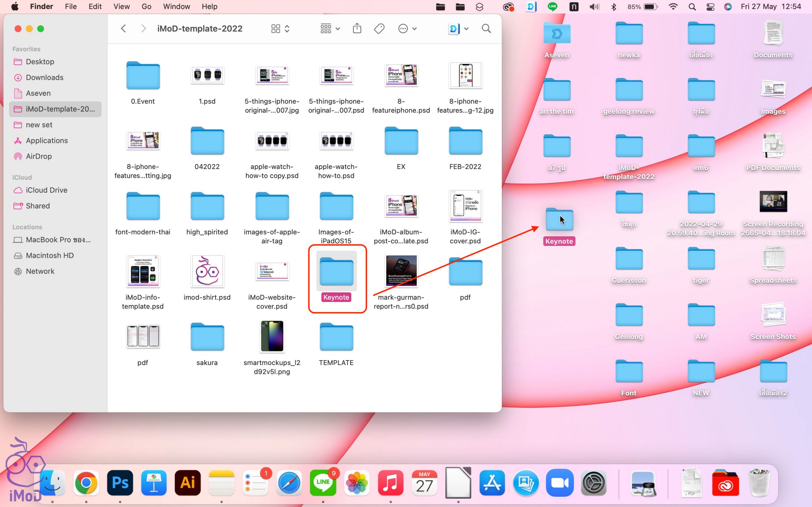Image resolution: width=812 pixels, height=507 pixels.
Task: Click the volume icon in menu bar
Action: tap(594, 7)
